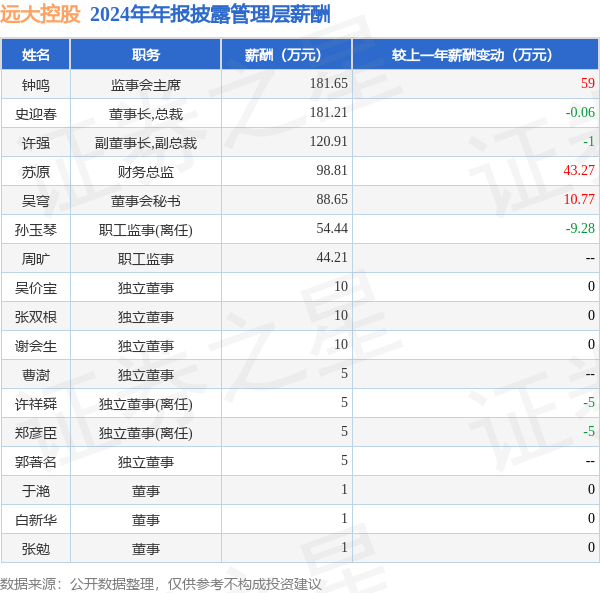The height and width of the screenshot is (593, 600).
Task: Click change value 10.77
Action: coord(579,200)
